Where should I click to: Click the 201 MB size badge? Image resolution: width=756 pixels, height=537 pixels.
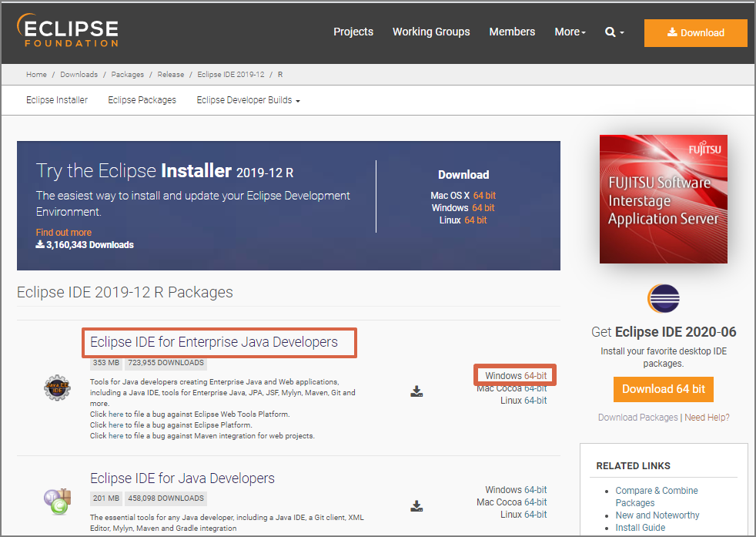[106, 498]
